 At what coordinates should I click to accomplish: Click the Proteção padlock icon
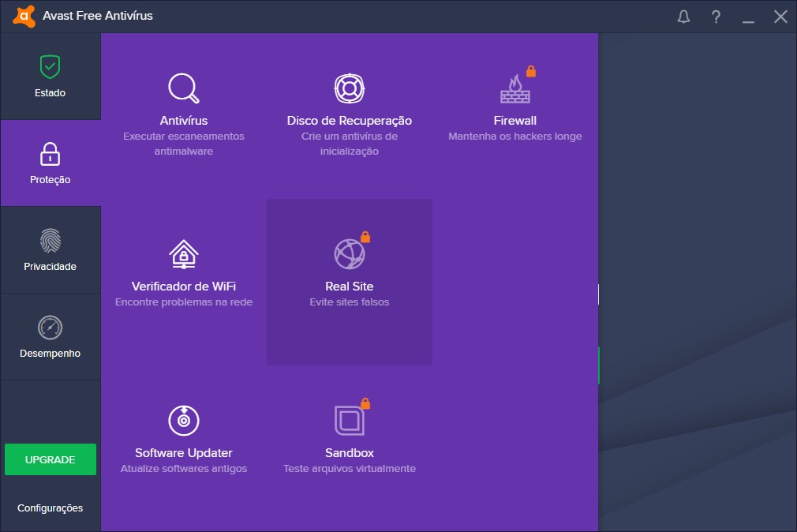[50, 154]
